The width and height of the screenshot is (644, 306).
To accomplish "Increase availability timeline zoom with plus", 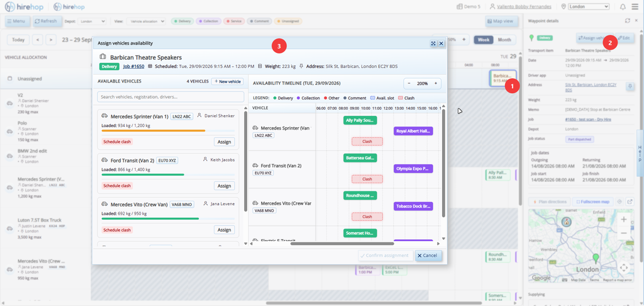I will coord(435,83).
